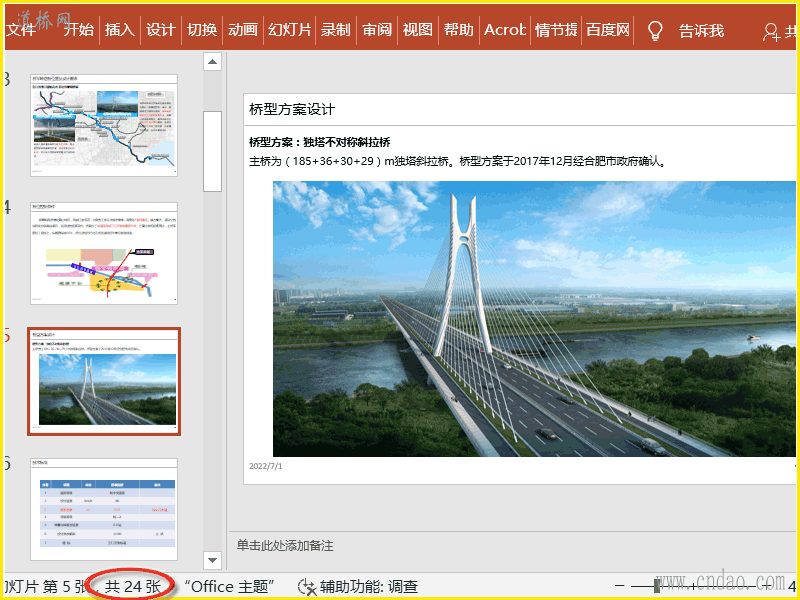
Task: Select slide 4 thumbnail with colored diagram
Action: pyautogui.click(x=104, y=253)
